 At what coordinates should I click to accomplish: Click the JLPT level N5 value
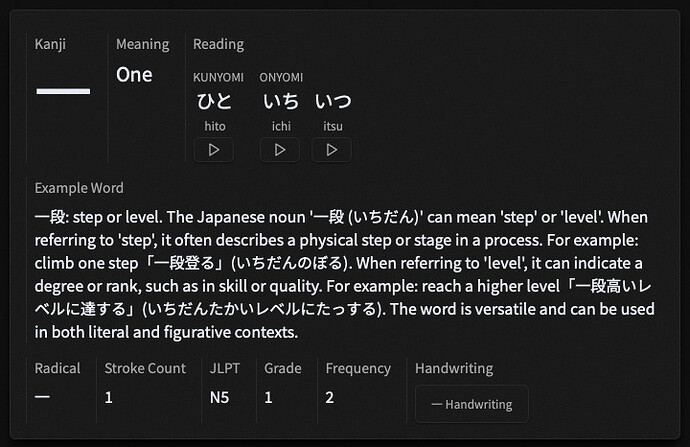[x=219, y=397]
